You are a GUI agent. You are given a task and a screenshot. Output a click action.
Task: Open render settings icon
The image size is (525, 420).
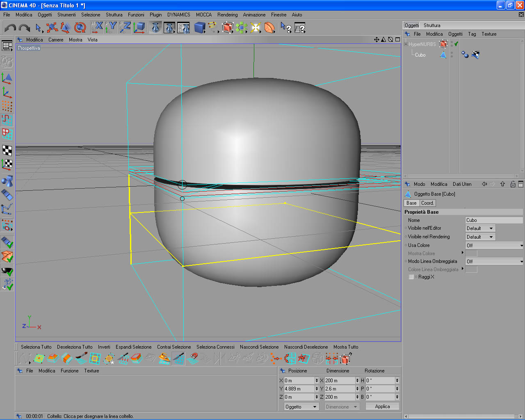(x=183, y=28)
